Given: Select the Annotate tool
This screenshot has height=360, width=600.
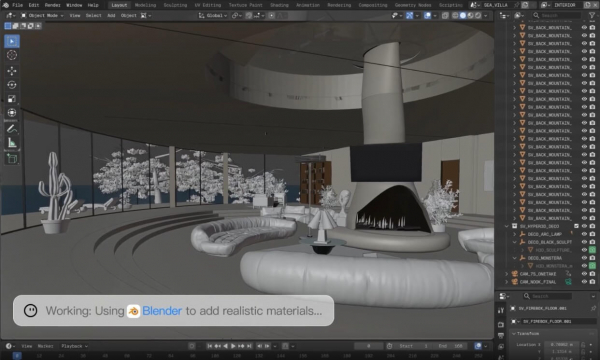Looking at the screenshot, I should (x=12, y=129).
